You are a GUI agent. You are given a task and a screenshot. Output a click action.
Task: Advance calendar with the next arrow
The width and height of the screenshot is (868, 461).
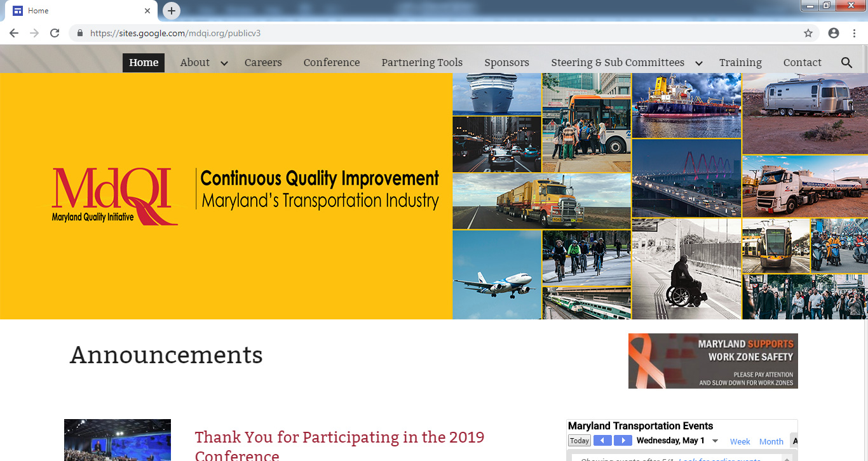pyautogui.click(x=623, y=441)
